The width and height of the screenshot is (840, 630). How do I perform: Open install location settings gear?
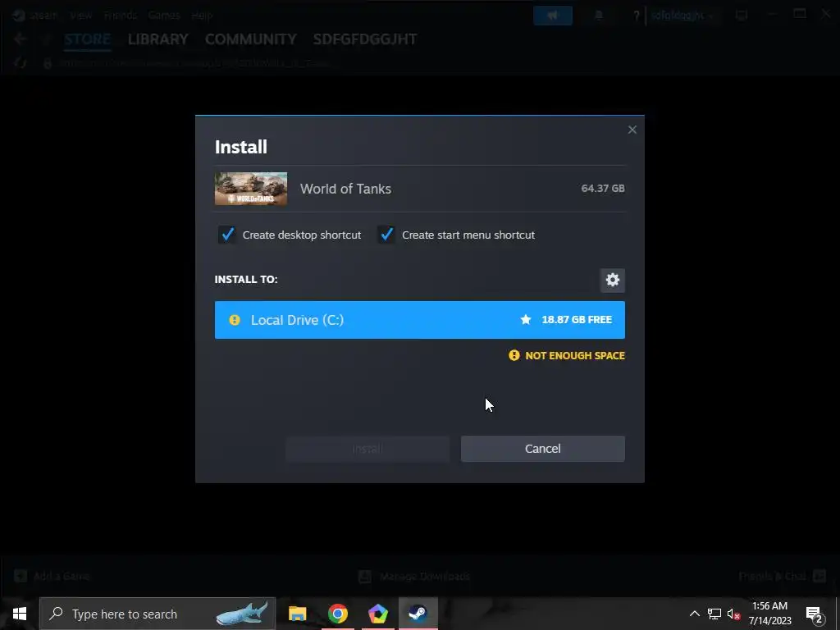click(612, 280)
